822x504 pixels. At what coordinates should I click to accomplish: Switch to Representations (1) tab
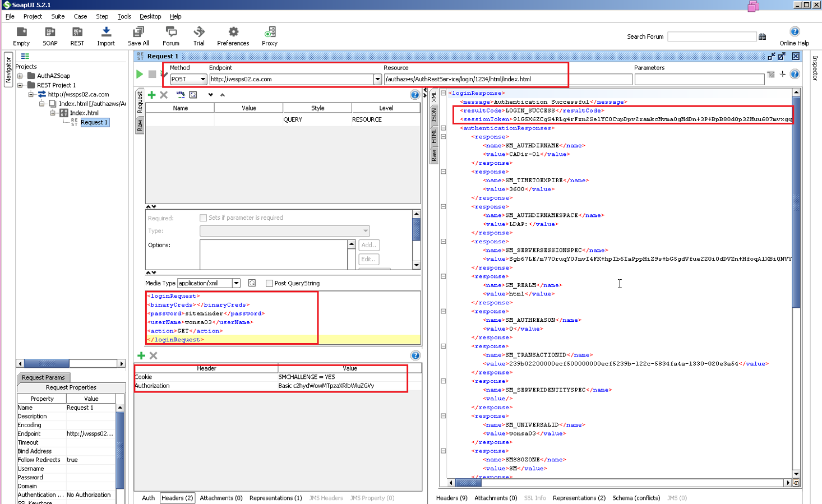click(275, 498)
